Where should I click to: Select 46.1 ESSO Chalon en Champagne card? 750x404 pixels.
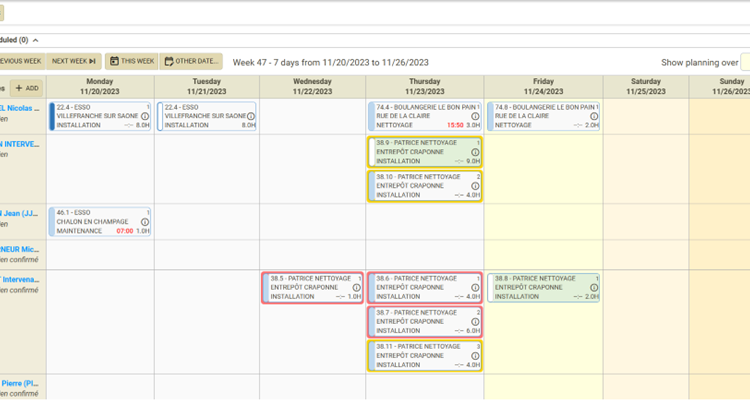point(100,222)
